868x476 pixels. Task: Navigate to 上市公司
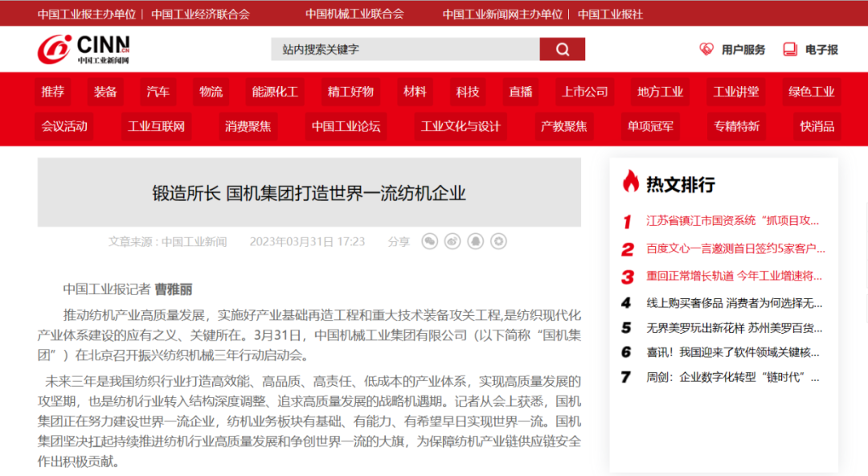[584, 92]
